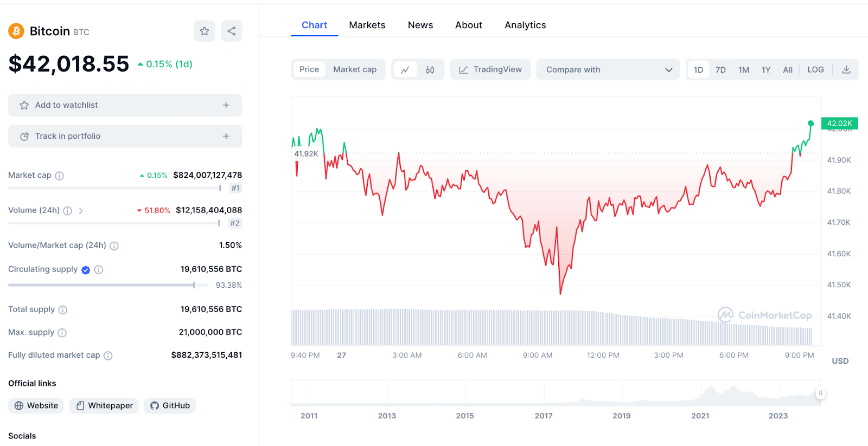The height and width of the screenshot is (446, 868).
Task: Open Total supply info tooltip icon
Action: [63, 310]
